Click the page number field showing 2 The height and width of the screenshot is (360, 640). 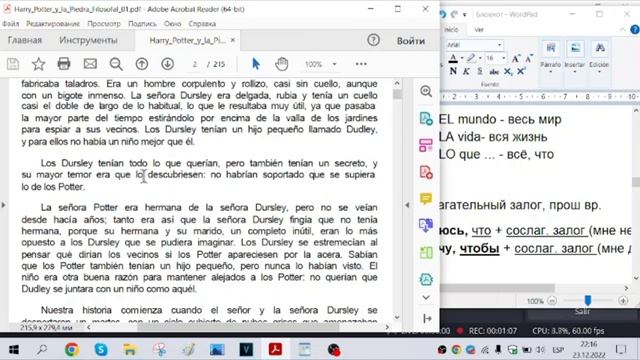(195, 64)
